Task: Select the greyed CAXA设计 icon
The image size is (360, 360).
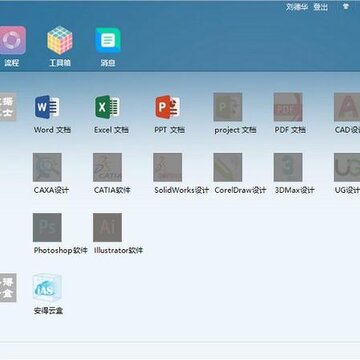Action: click(47, 167)
